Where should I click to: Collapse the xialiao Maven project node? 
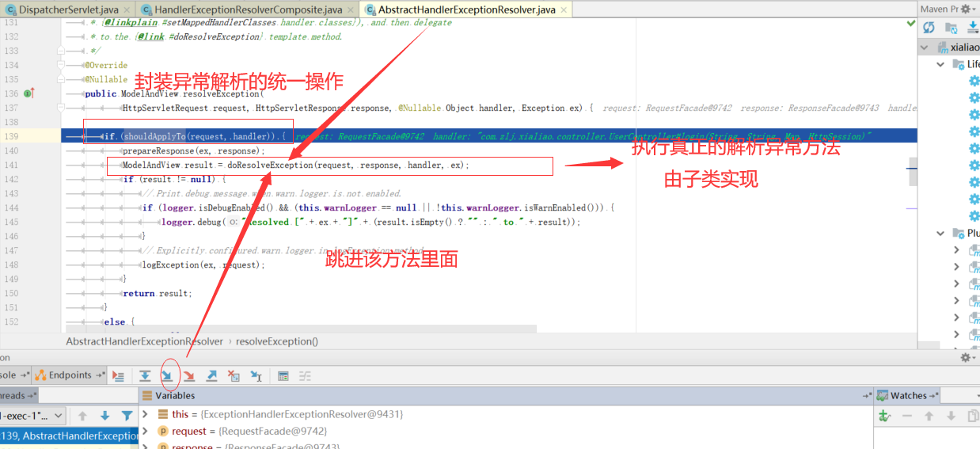tap(924, 48)
